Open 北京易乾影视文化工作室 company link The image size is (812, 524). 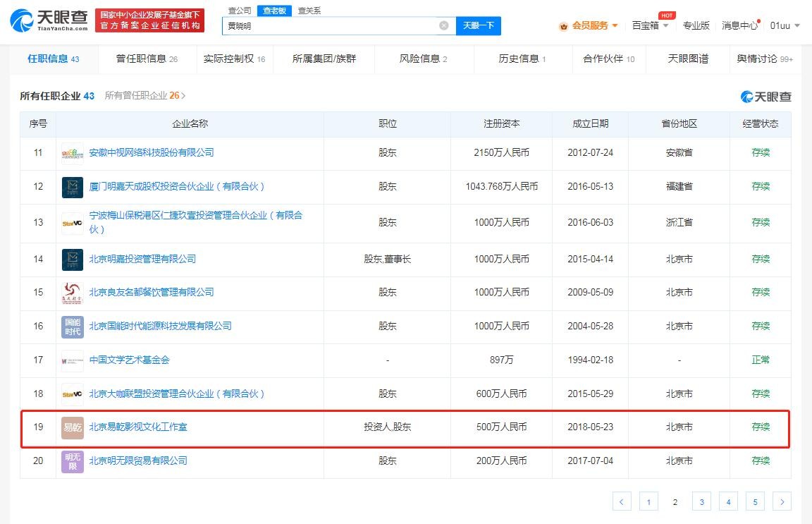pyautogui.click(x=138, y=427)
